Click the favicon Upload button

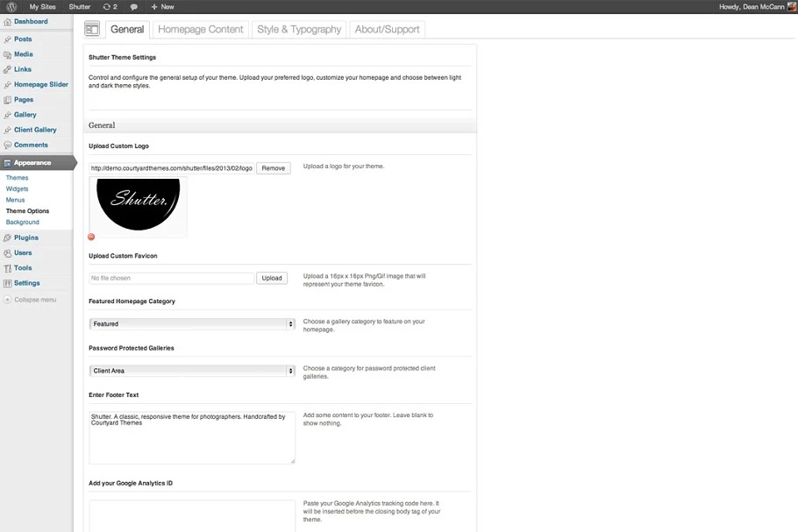point(272,278)
